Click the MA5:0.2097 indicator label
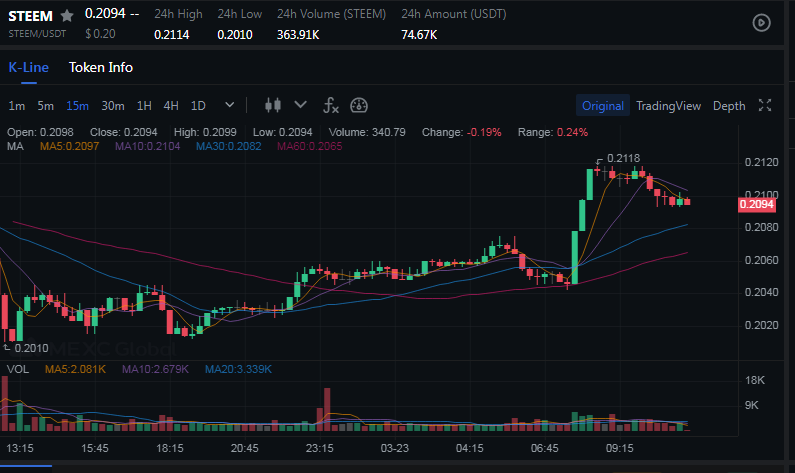 coord(69,147)
